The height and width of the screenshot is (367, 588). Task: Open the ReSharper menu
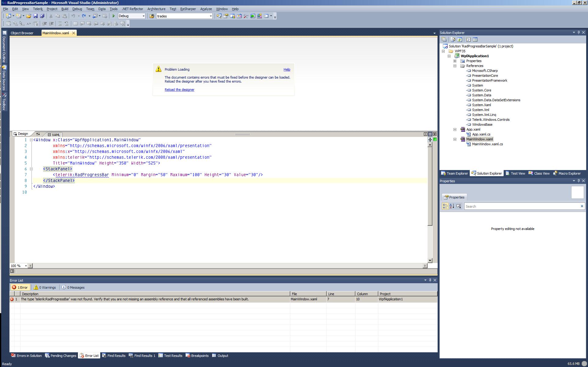(x=188, y=9)
